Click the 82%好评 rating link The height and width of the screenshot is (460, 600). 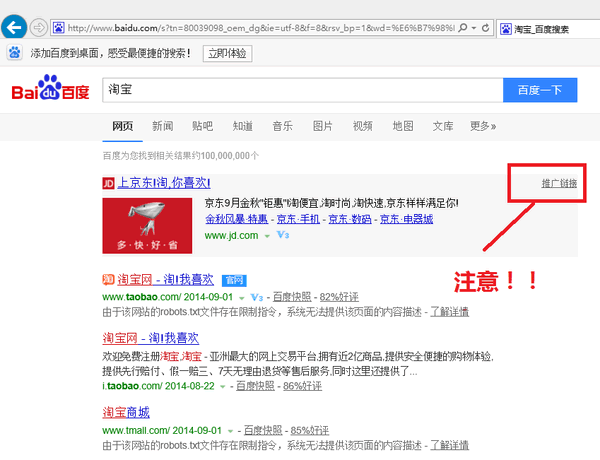339,297
